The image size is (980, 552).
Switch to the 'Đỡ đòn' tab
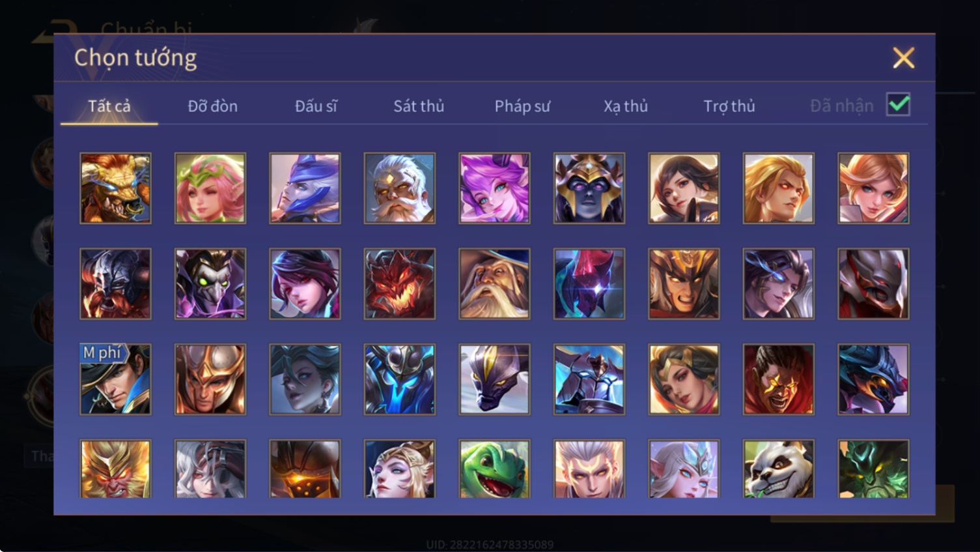click(212, 106)
